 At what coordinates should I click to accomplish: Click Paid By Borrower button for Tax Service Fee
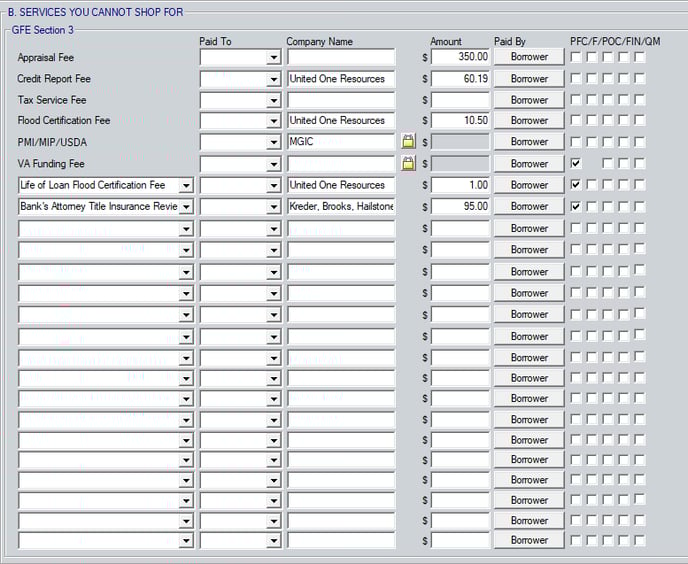click(529, 100)
